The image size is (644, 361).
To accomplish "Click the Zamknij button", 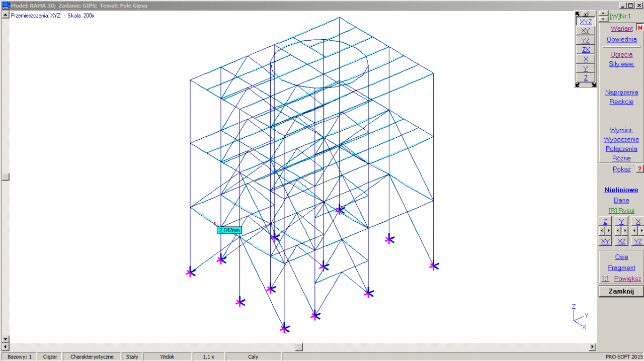I will pyautogui.click(x=621, y=292).
